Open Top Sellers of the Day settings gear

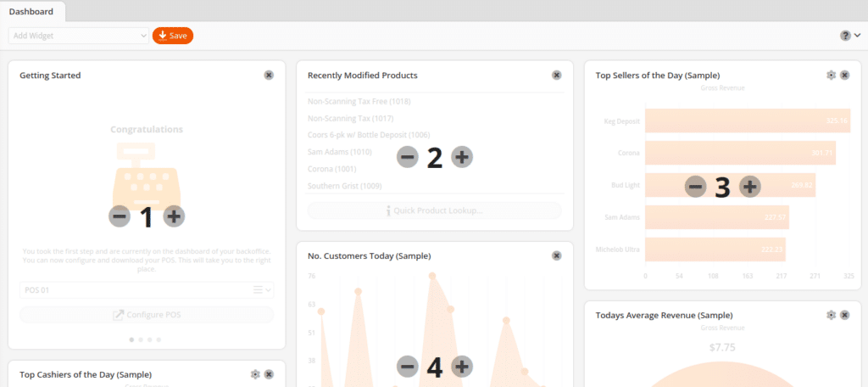click(x=831, y=76)
